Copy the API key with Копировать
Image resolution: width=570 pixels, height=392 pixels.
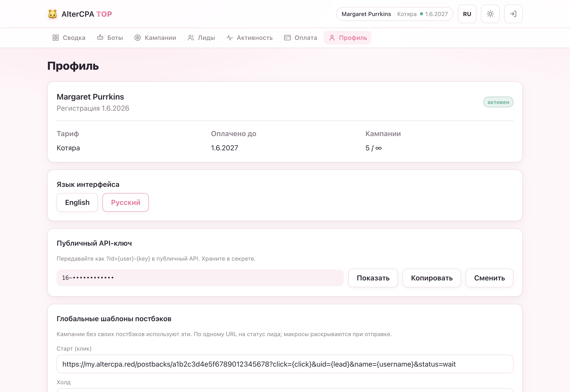(432, 278)
